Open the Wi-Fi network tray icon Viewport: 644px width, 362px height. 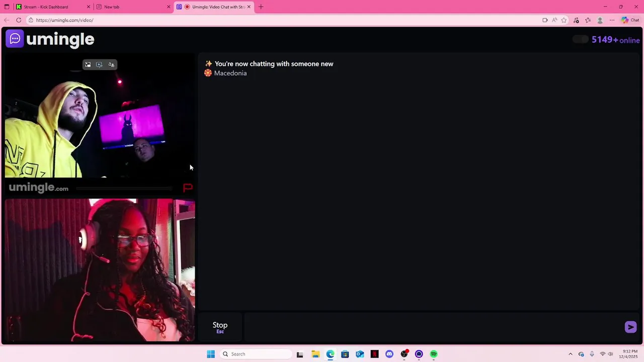click(x=602, y=354)
